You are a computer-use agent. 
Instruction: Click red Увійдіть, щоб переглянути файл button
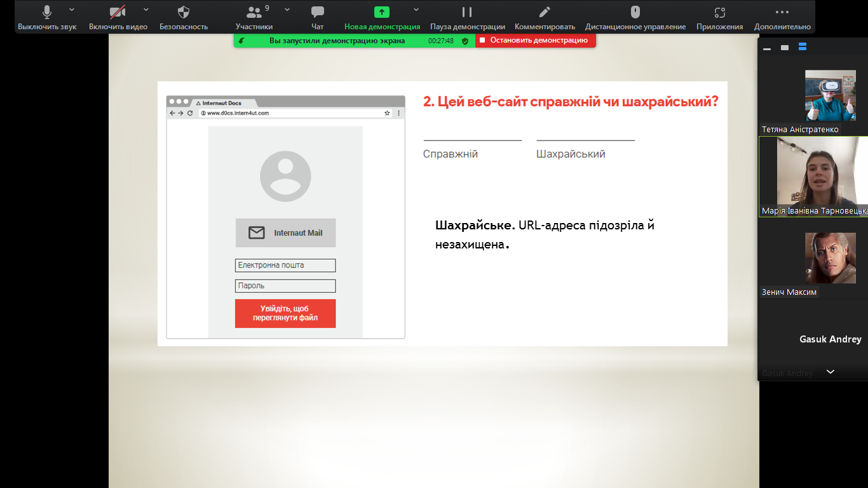point(285,313)
